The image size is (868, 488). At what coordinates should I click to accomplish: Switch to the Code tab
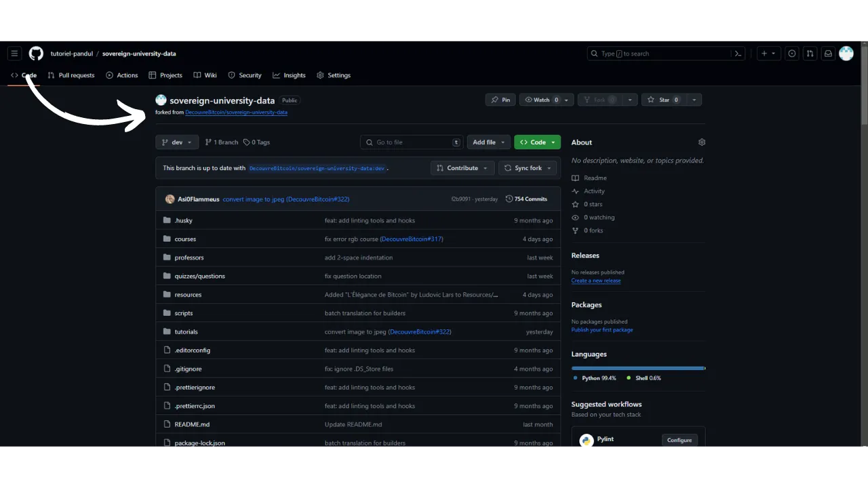pyautogui.click(x=24, y=75)
